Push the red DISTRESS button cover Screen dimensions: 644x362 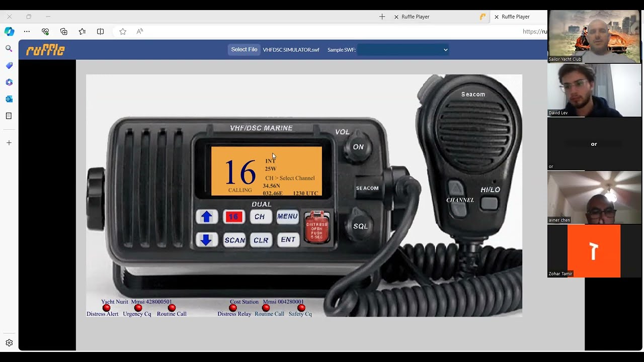tap(317, 228)
